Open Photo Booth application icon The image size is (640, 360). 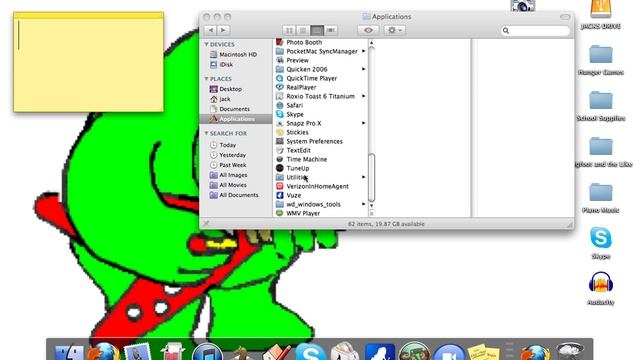point(280,42)
